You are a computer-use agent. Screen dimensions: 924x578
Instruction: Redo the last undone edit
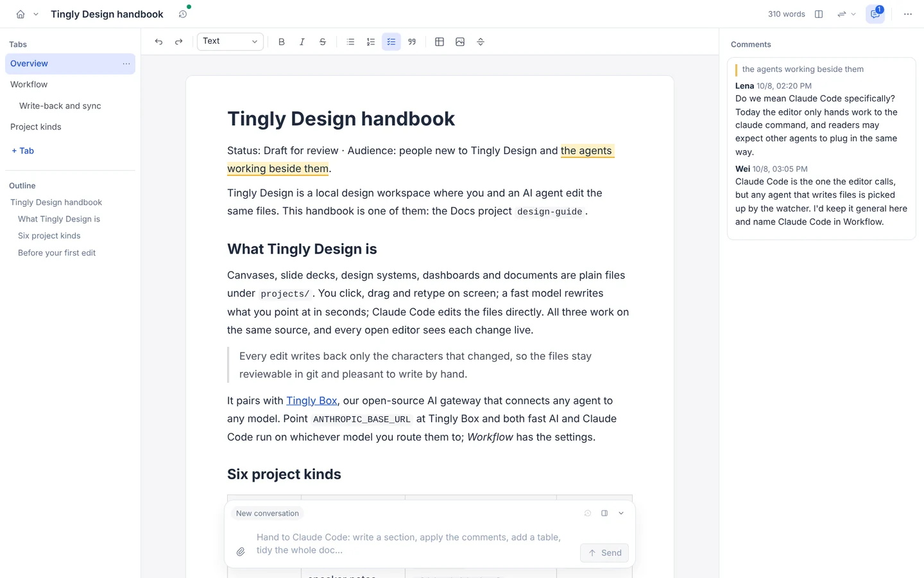[x=179, y=42]
